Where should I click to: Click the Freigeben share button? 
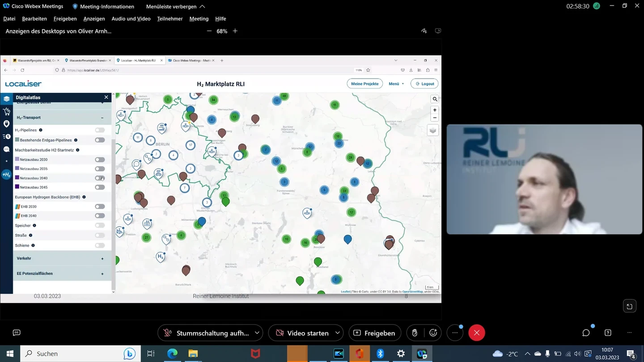tap(375, 333)
